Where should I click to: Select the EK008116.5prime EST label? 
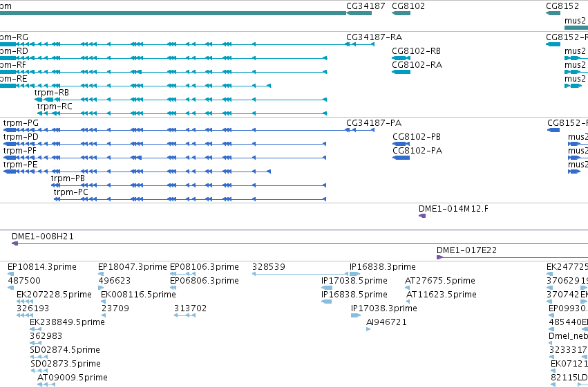138,295
